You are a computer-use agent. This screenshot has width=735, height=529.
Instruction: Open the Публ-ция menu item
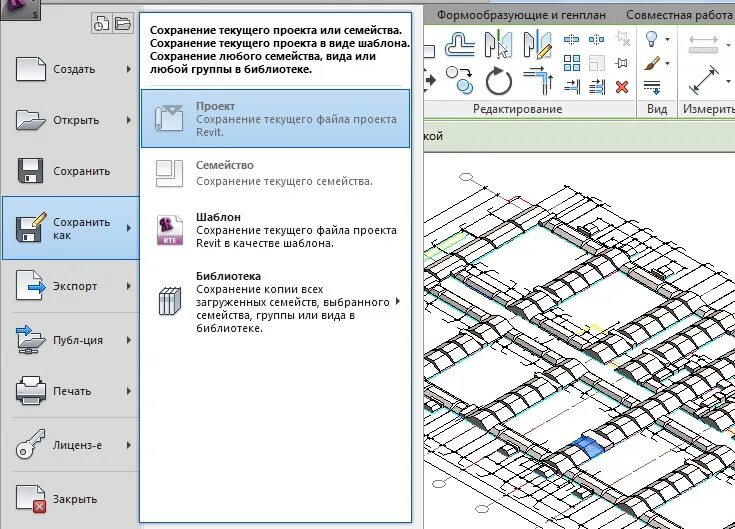tap(70, 340)
